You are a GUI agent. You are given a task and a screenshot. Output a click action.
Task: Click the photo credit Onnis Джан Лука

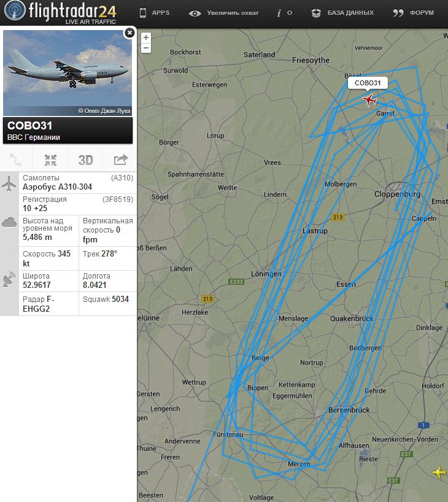[x=104, y=111]
